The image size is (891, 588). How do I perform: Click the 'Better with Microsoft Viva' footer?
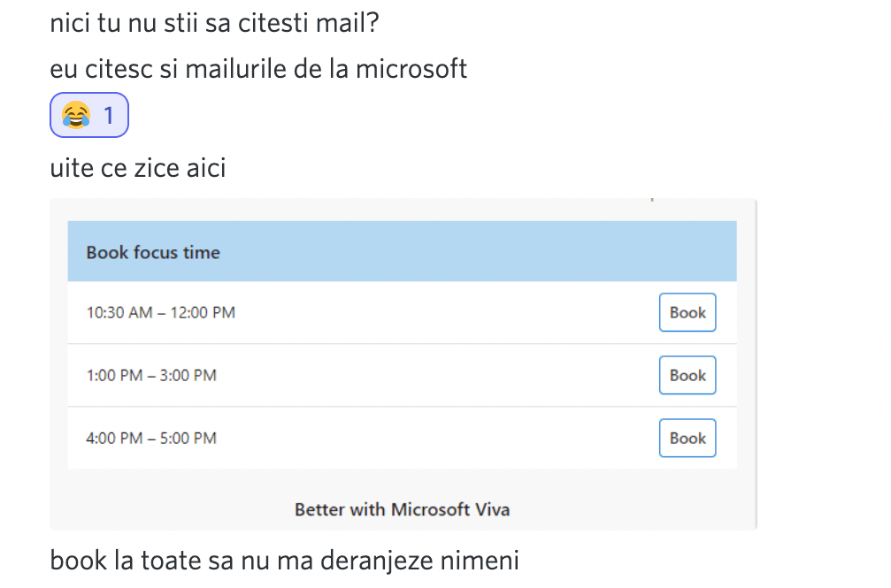(402, 510)
